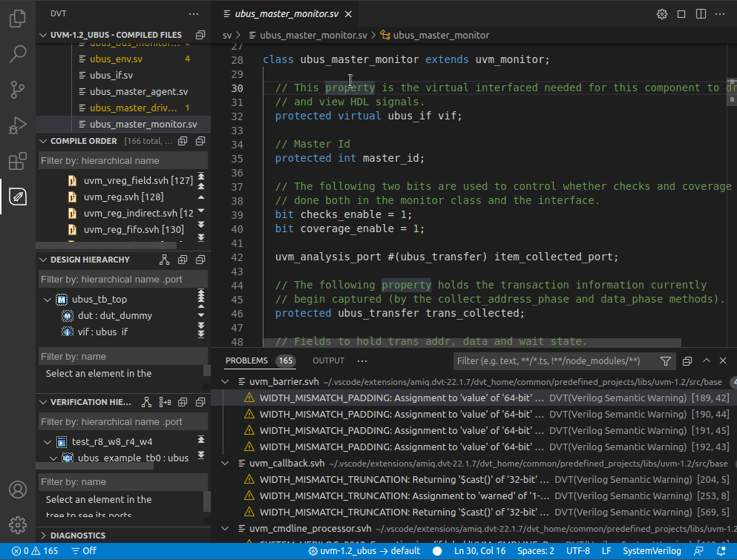This screenshot has width=737, height=560.
Task: Maximize the Problems panel with chevron-up
Action: click(706, 360)
